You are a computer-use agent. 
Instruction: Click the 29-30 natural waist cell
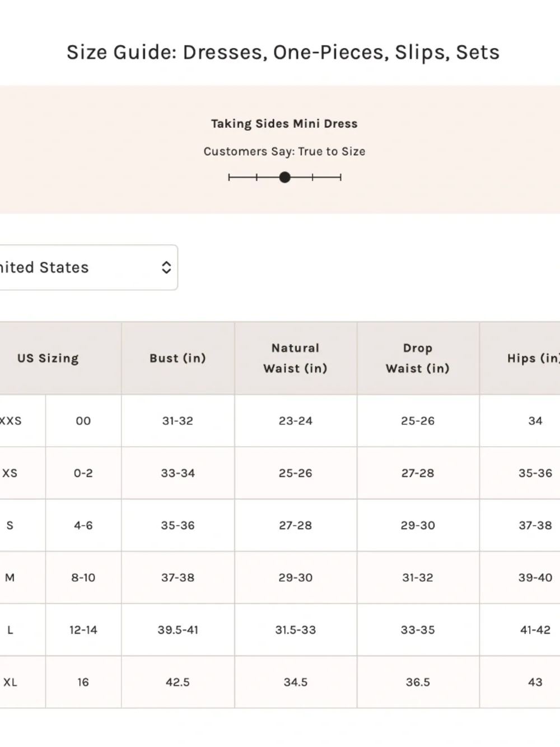(x=296, y=578)
